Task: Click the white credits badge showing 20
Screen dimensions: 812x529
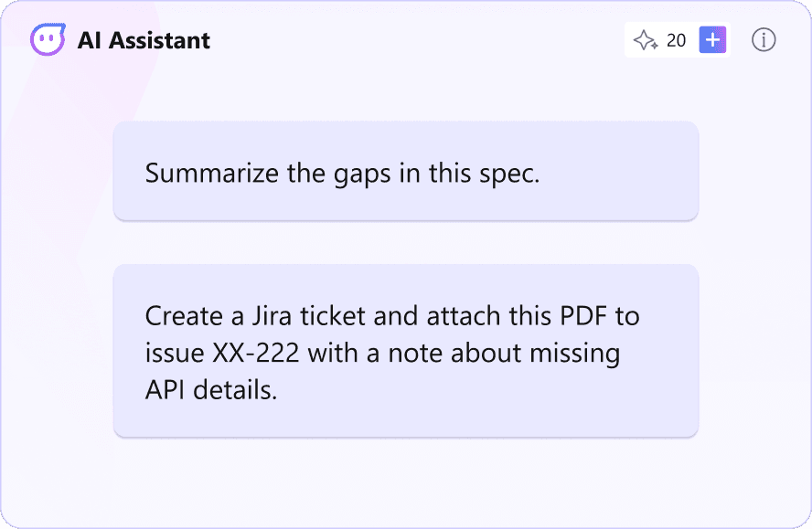Action: tap(660, 40)
